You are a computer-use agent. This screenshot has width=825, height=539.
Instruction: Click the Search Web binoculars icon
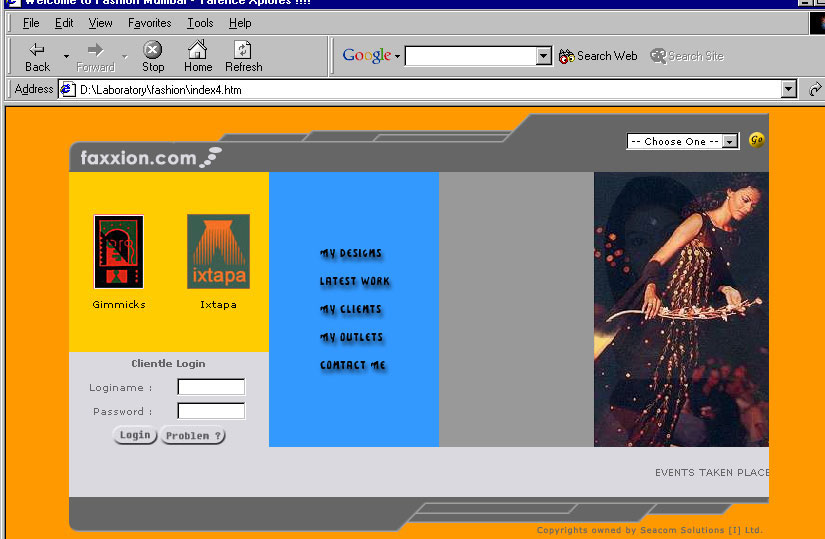(567, 56)
